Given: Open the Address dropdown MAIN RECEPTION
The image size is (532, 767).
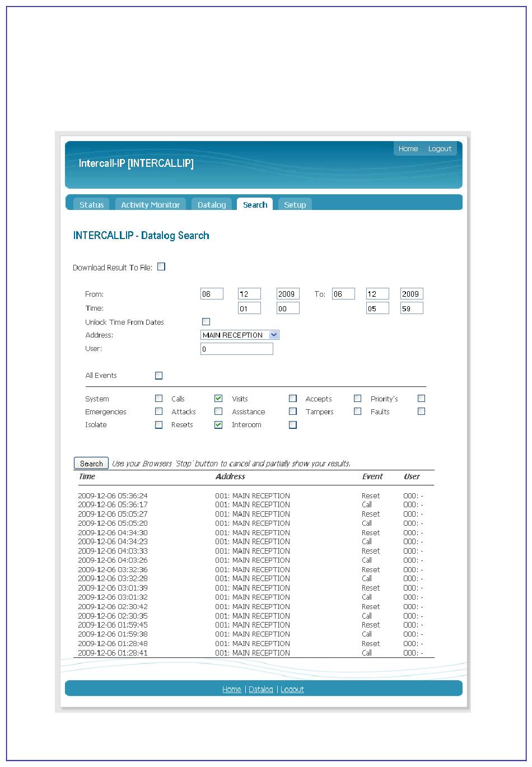Looking at the screenshot, I should point(240,335).
